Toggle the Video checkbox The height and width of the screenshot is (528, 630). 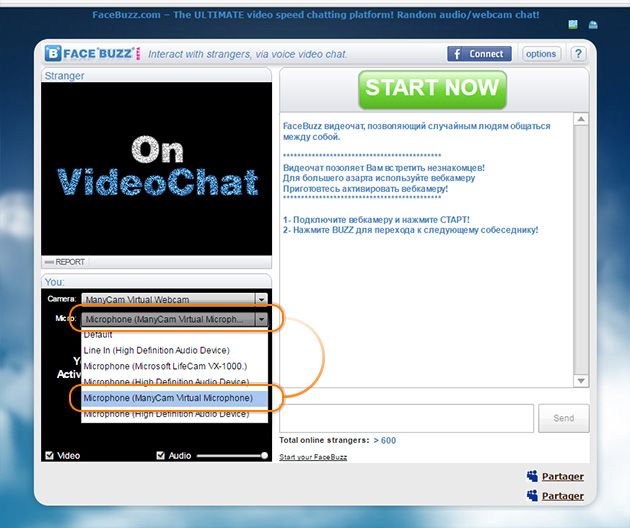tap(51, 456)
